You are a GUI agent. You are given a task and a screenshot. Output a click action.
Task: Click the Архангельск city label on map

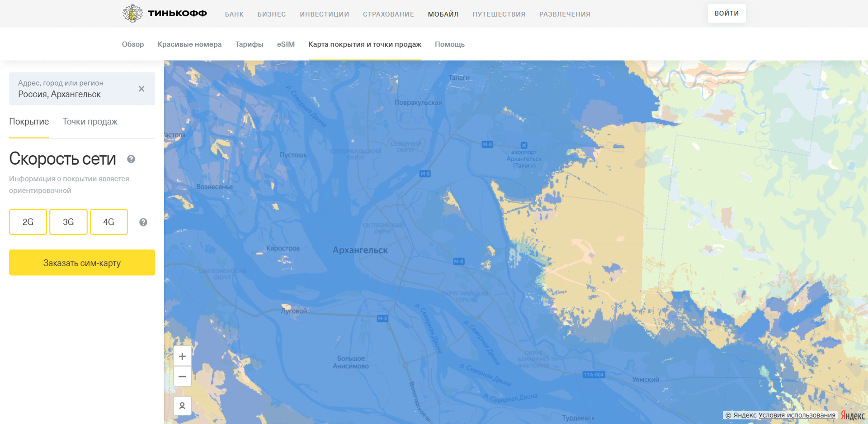(360, 250)
